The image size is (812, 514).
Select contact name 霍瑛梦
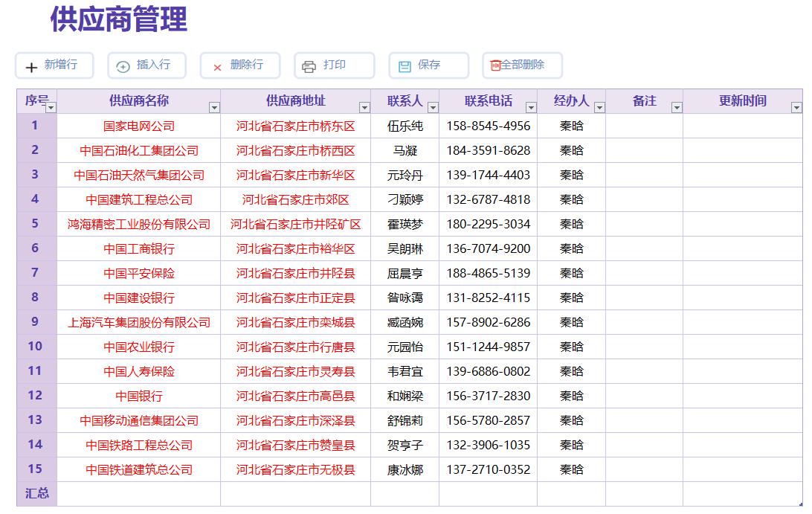(x=405, y=225)
